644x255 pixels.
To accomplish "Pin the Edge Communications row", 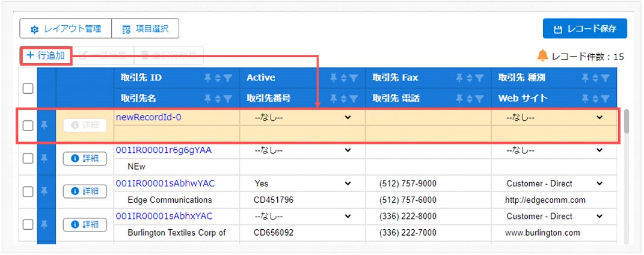I will click(44, 191).
